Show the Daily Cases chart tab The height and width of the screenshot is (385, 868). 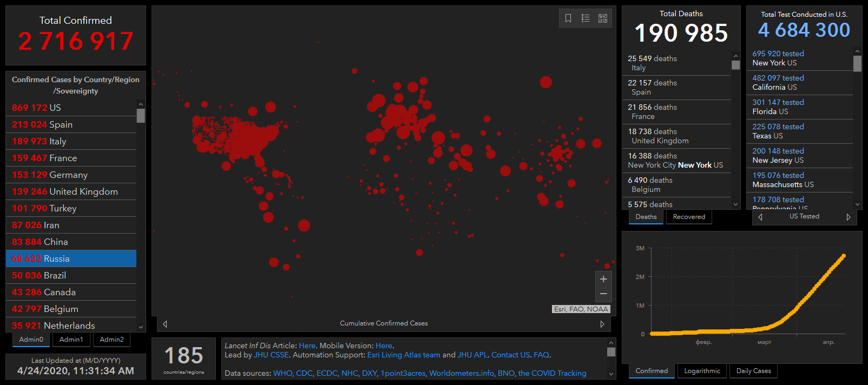click(753, 371)
